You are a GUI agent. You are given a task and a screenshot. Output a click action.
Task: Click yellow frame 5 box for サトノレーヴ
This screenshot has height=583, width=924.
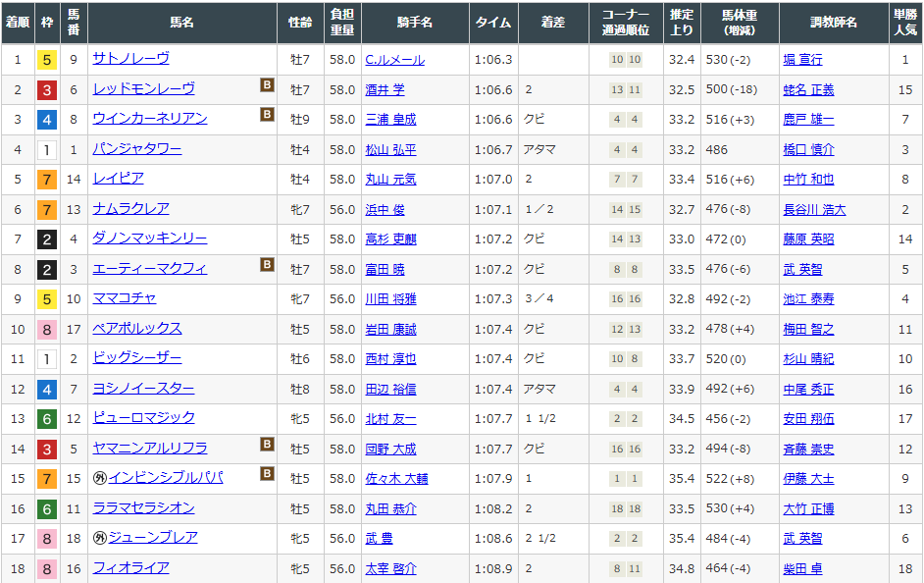click(x=46, y=60)
